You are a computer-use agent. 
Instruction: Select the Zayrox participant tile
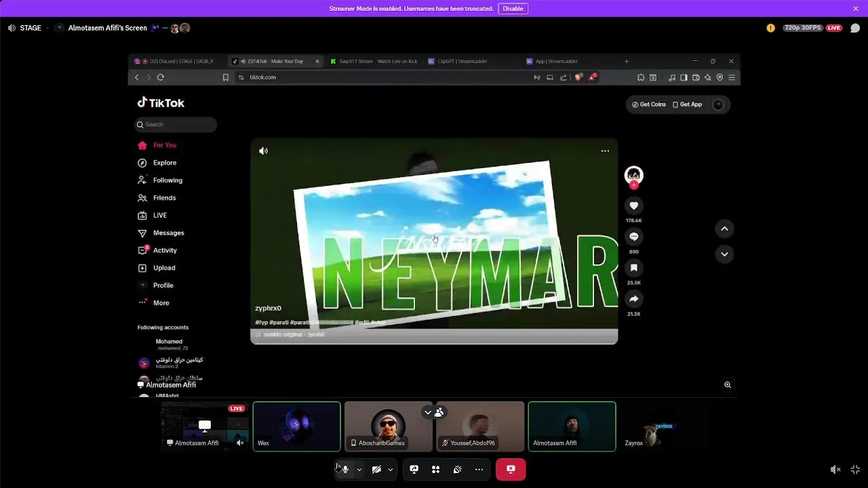tap(664, 426)
